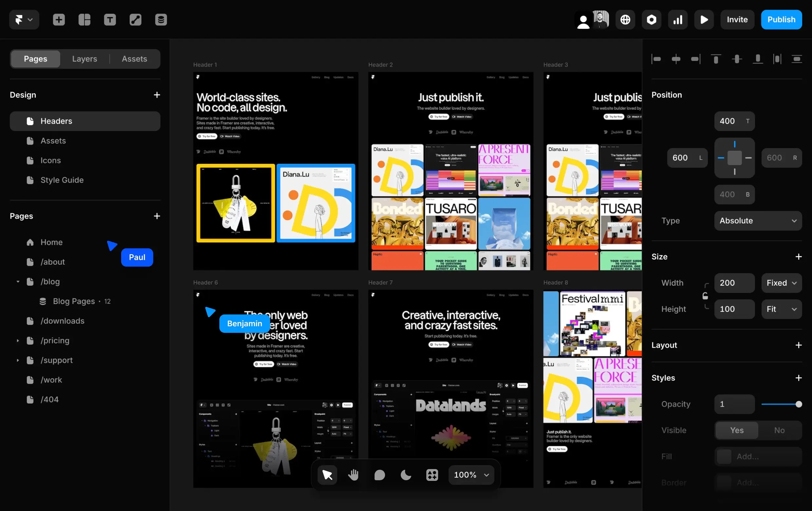
Task: Open the localization globe icon
Action: click(x=625, y=20)
